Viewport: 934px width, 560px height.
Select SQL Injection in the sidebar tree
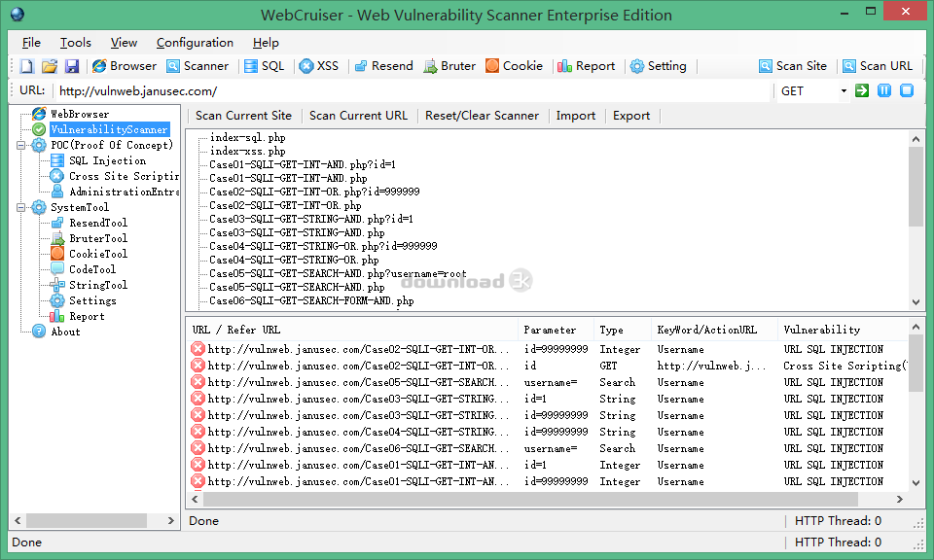107,160
